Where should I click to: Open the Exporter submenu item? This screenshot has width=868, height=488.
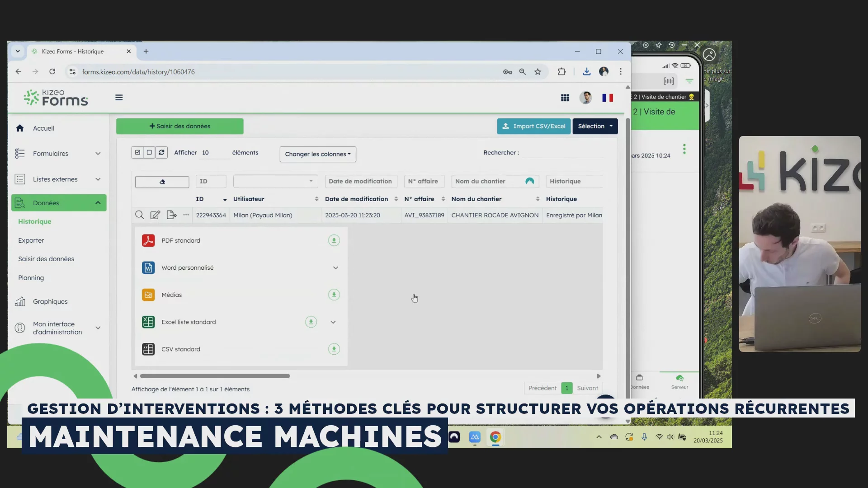pos(31,240)
